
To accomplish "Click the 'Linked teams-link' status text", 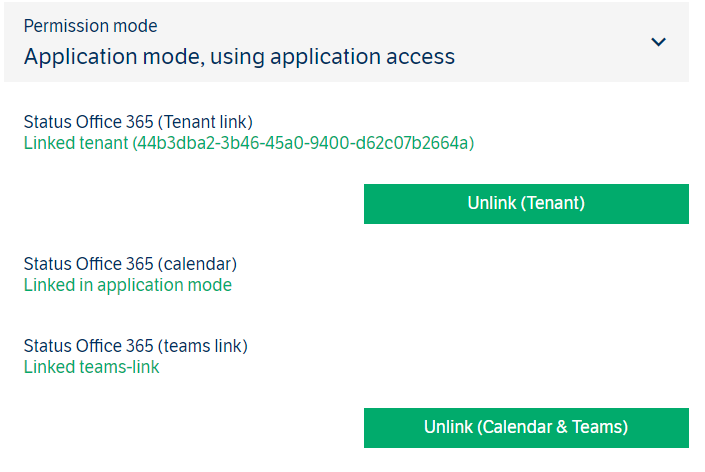I will coord(91,367).
